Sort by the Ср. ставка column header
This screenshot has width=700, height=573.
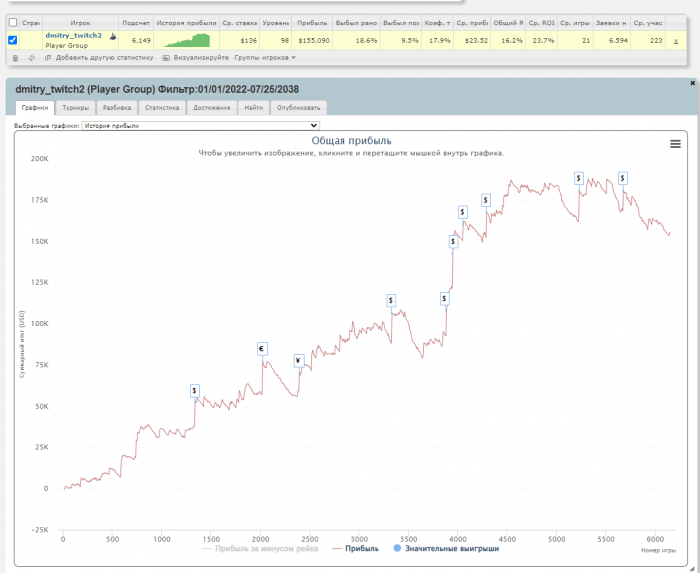click(240, 23)
